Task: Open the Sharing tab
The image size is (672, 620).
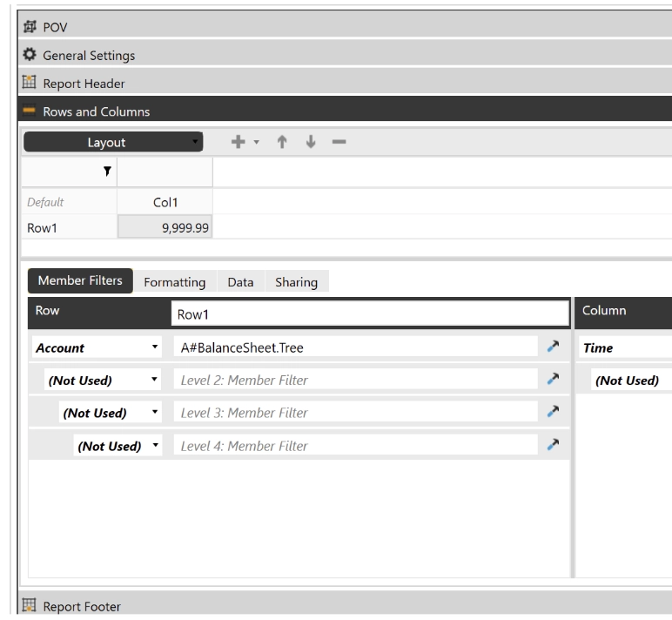Action: point(296,282)
